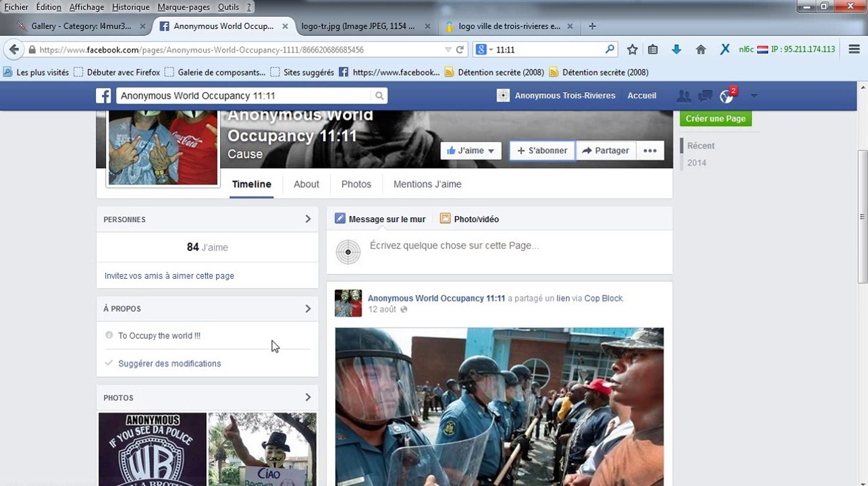Image resolution: width=868 pixels, height=486 pixels.
Task: Open the Anonymous Trois-Rivieres profile icon
Action: (503, 96)
